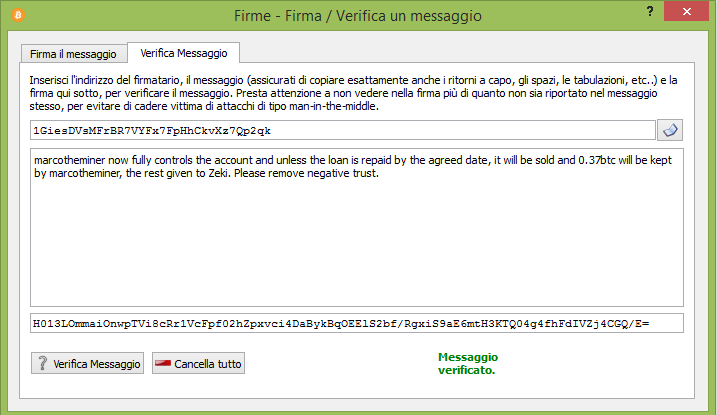Click the red eraser icon on Cancella tutto
Screen dimensions: 717x415
click(163, 363)
